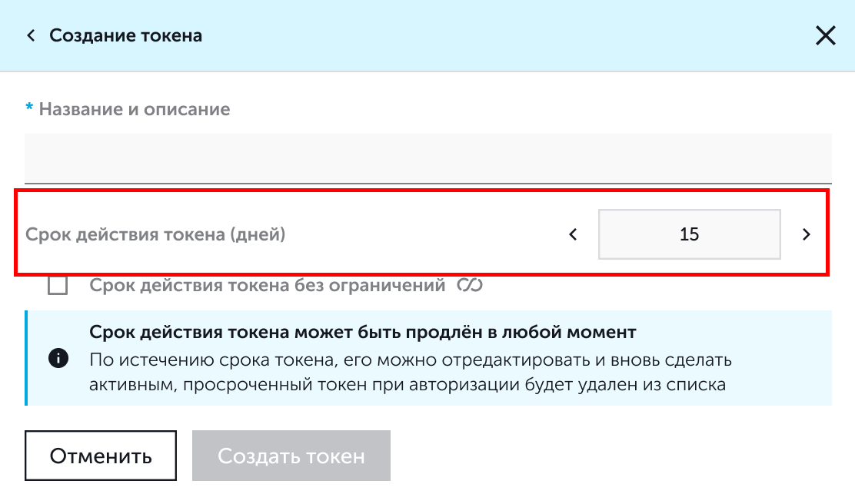Image resolution: width=855 pixels, height=504 pixels.
Task: Go back using the chevron beside Создание токена
Action: point(31,36)
